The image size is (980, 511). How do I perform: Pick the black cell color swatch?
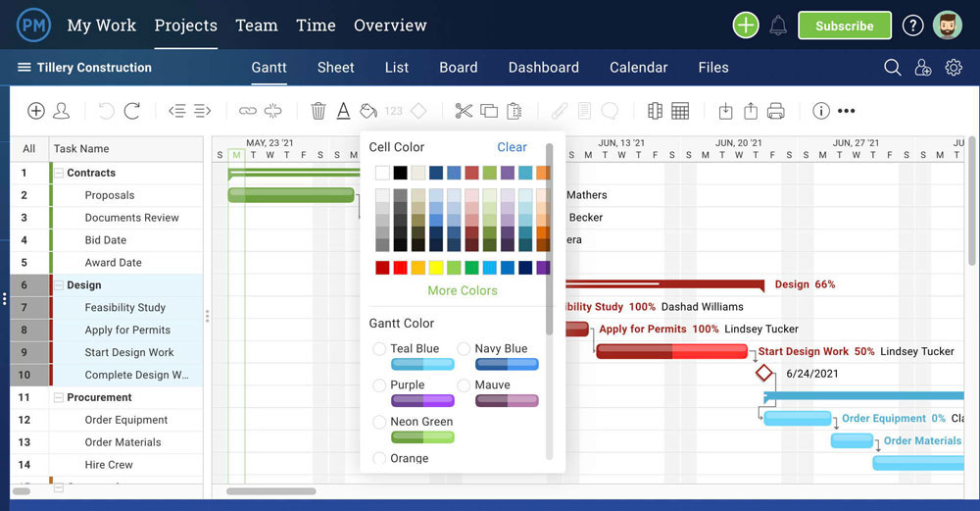click(401, 173)
